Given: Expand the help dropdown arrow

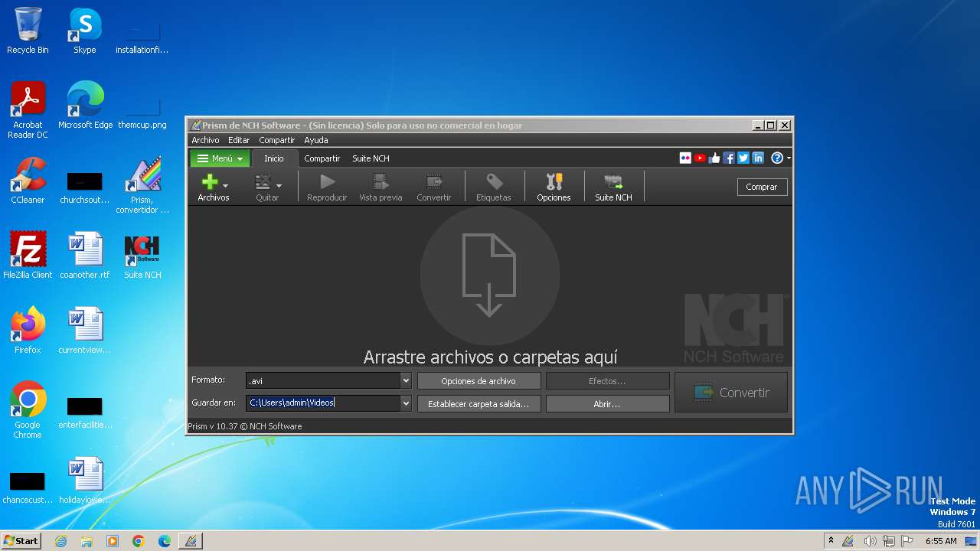Looking at the screenshot, I should [x=789, y=158].
